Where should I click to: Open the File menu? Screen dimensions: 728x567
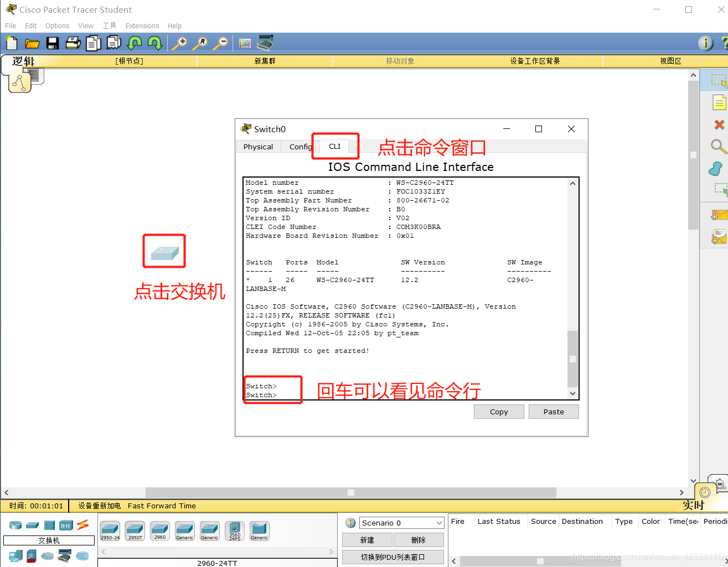[11, 26]
